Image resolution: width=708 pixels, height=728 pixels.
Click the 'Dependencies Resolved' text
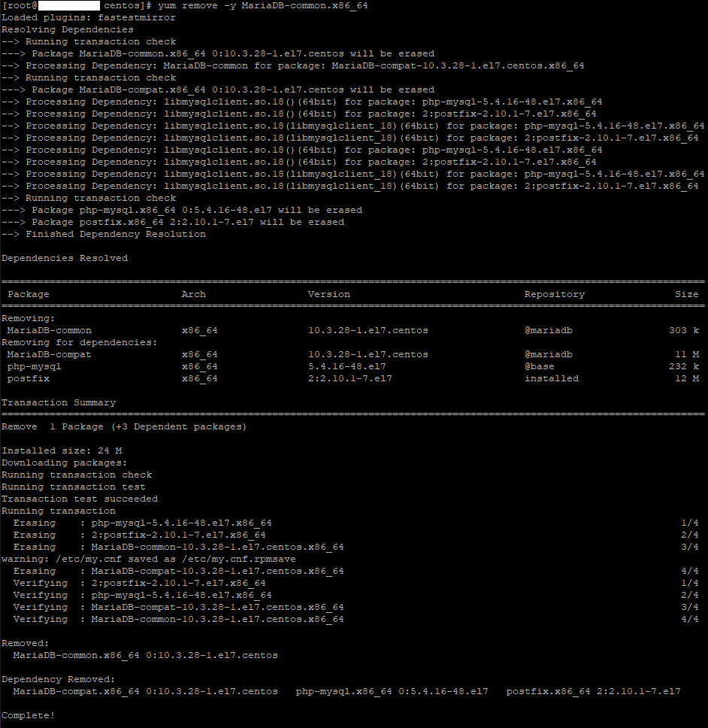pos(65,259)
